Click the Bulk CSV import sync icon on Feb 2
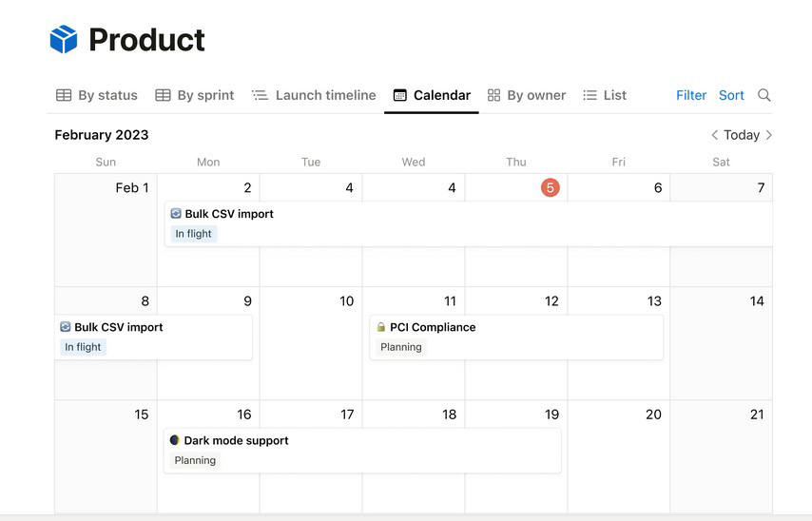Viewport: 812px width, 521px height. (176, 213)
